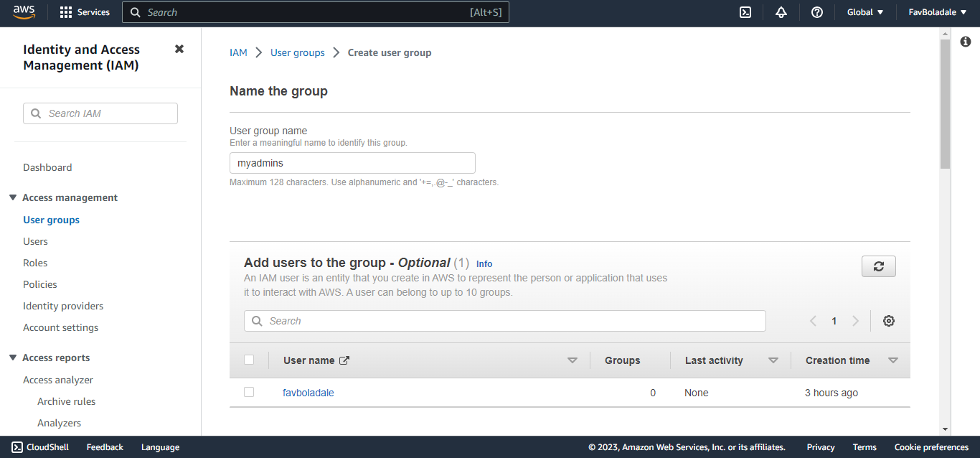Open Analyzers in the sidebar
This screenshot has width=980, height=458.
pyautogui.click(x=59, y=423)
